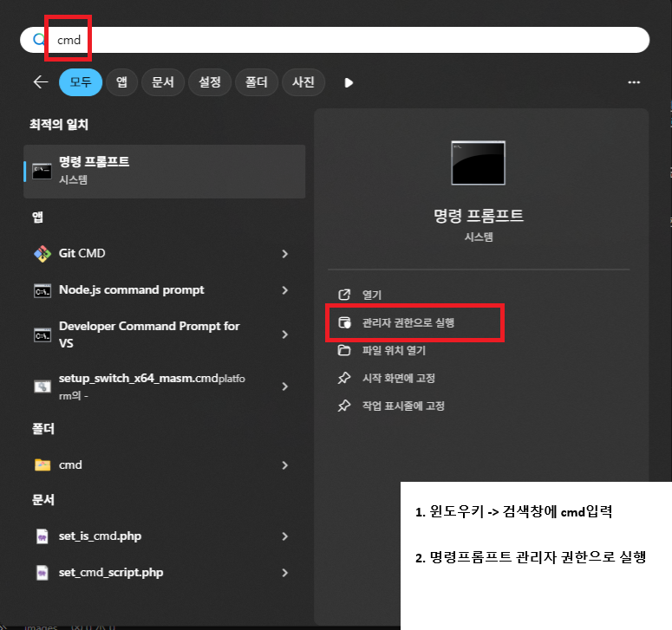Click the search magnifier icon

click(39, 40)
